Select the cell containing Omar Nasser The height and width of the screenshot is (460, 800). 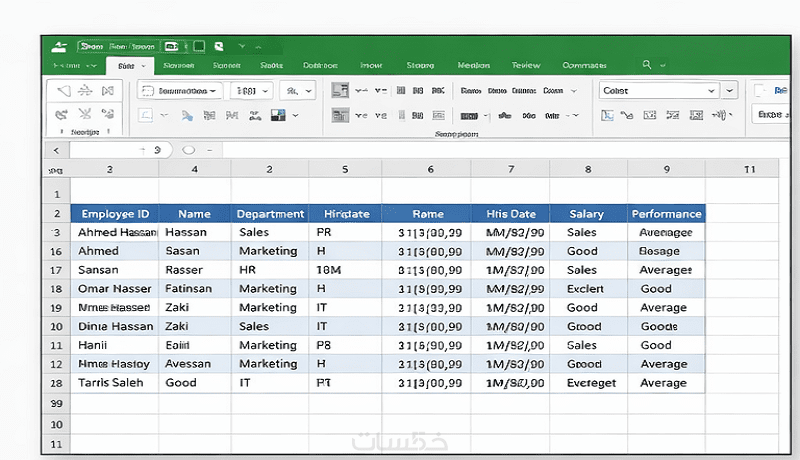point(114,289)
